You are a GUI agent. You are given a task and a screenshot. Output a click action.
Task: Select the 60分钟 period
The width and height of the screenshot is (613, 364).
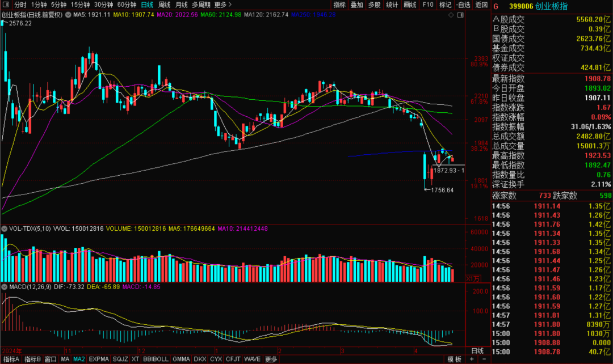[x=127, y=5]
